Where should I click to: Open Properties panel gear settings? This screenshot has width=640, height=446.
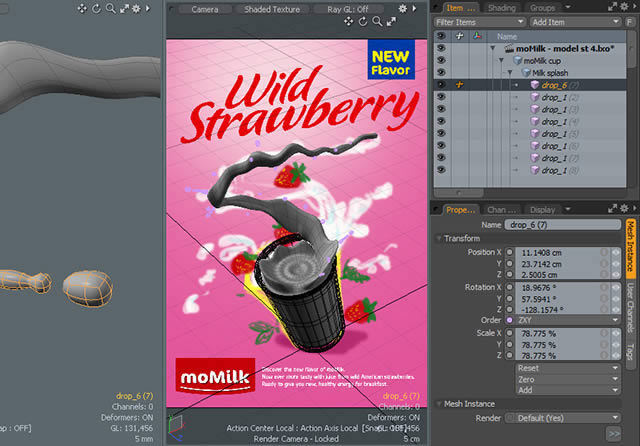(624, 209)
